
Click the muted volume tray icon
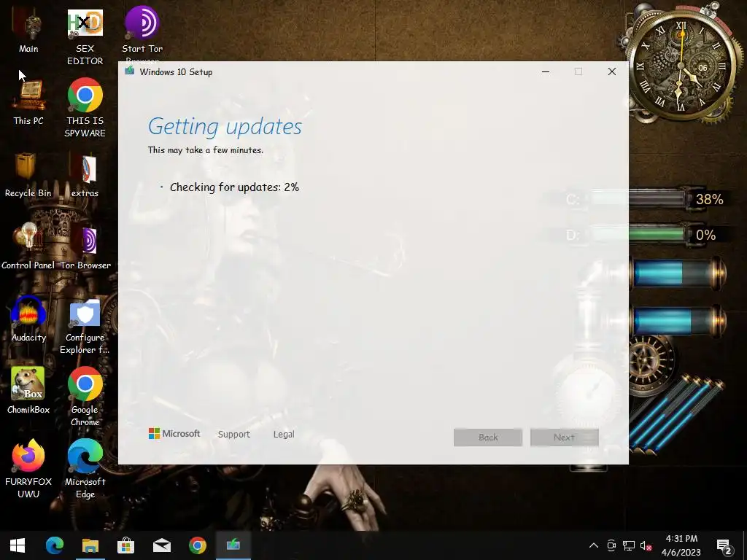pyautogui.click(x=646, y=545)
